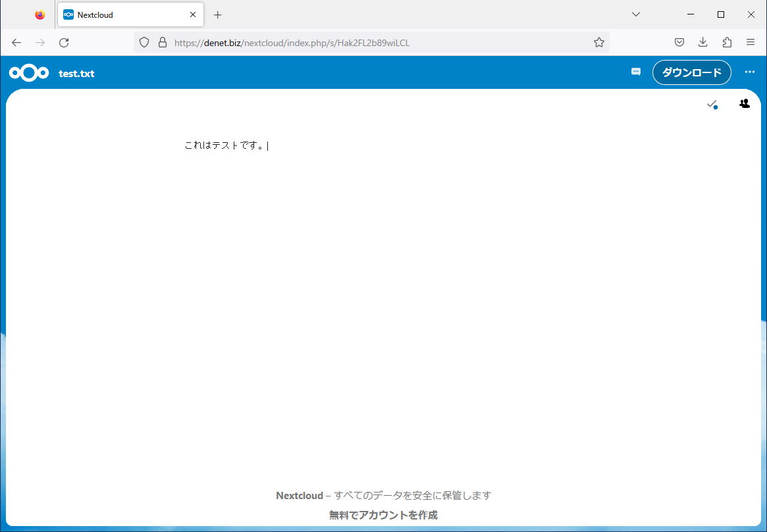This screenshot has width=767, height=532.
Task: Reload the page with refresh icon
Action: pyautogui.click(x=64, y=43)
